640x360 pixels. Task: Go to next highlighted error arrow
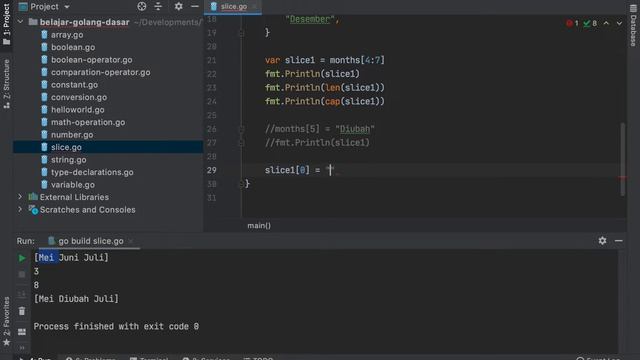pyautogui.click(x=619, y=23)
